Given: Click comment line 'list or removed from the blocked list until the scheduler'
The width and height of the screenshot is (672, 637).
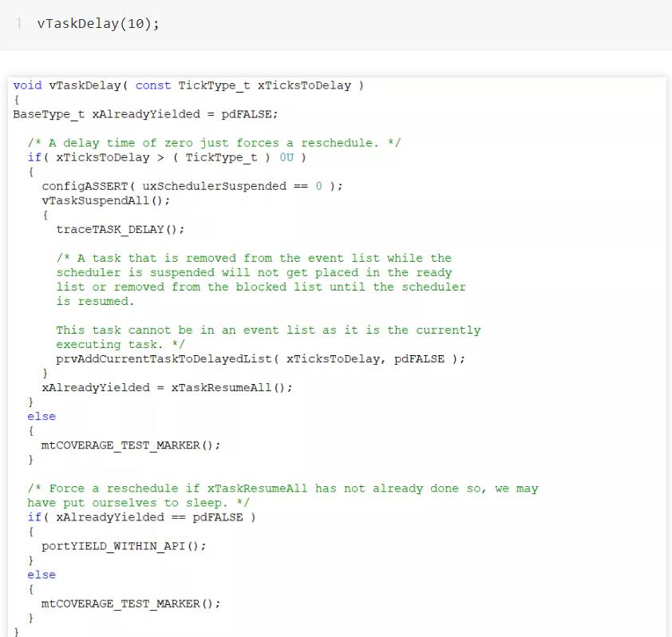Looking at the screenshot, I should coord(261,287).
